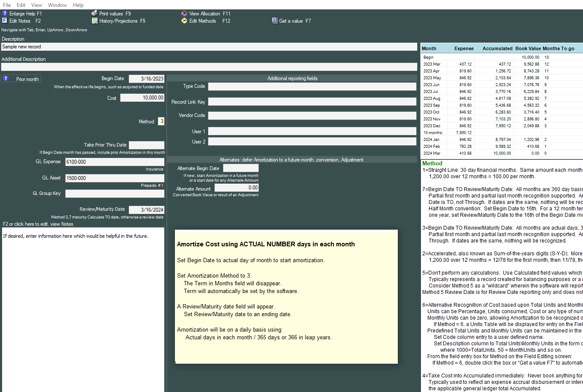
Task: Click the GL Expense field
Action: [x=115, y=162]
